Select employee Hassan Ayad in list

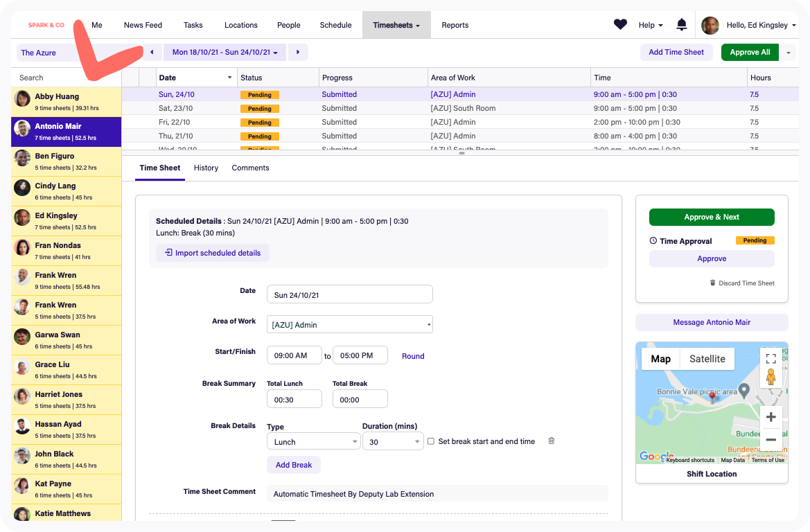(66, 429)
